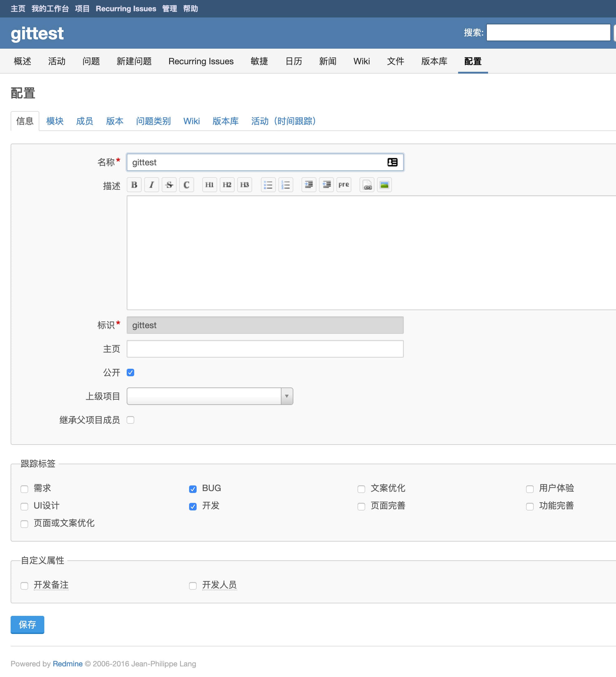Insert an unordered list in description
Screen dimensions: 616x677
tap(268, 184)
